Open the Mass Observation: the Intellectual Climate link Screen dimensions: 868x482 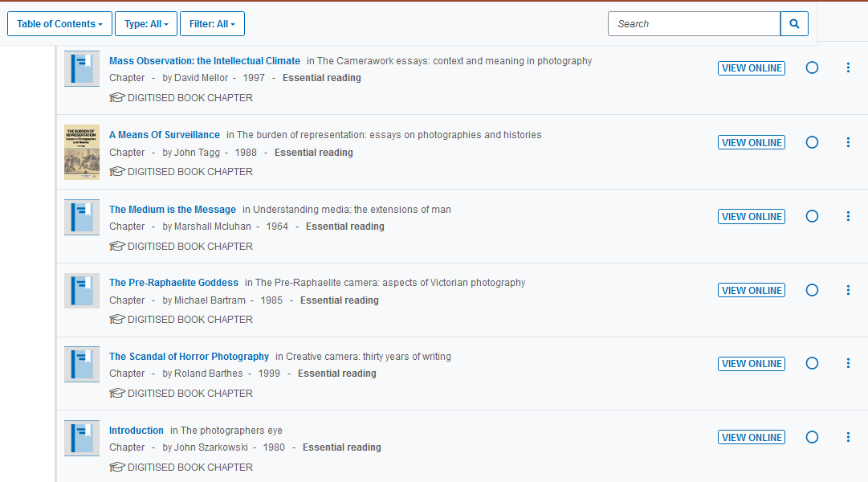[204, 61]
